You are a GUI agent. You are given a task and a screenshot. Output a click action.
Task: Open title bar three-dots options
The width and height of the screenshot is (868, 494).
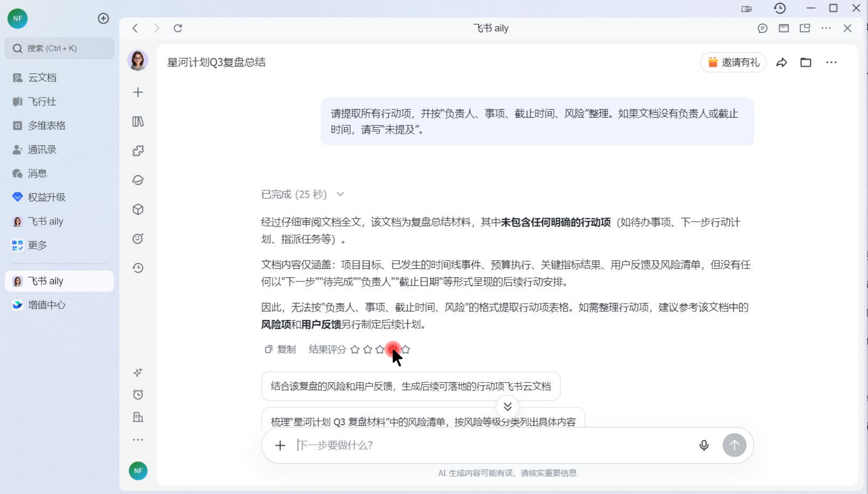826,28
